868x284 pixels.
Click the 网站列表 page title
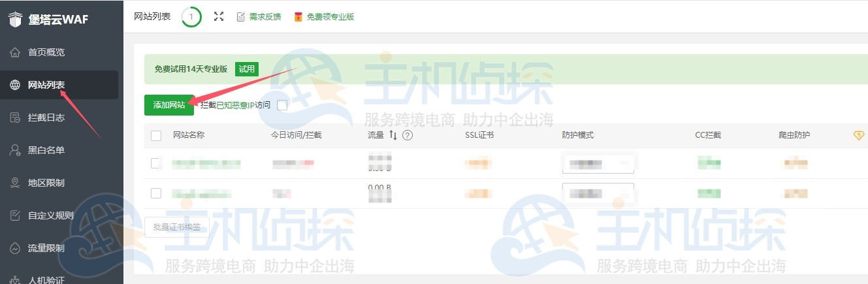(152, 16)
